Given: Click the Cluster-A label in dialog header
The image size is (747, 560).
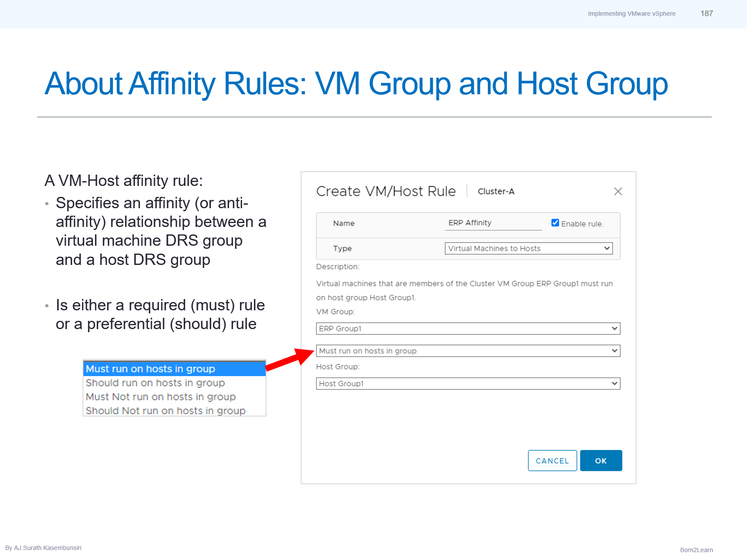Looking at the screenshot, I should pos(496,191).
